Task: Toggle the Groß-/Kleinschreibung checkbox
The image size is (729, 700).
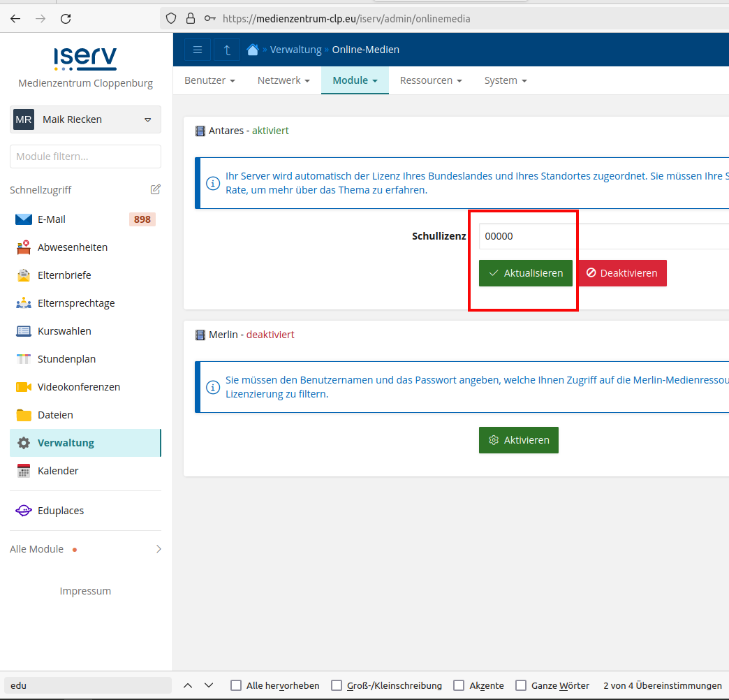Action: (x=337, y=685)
